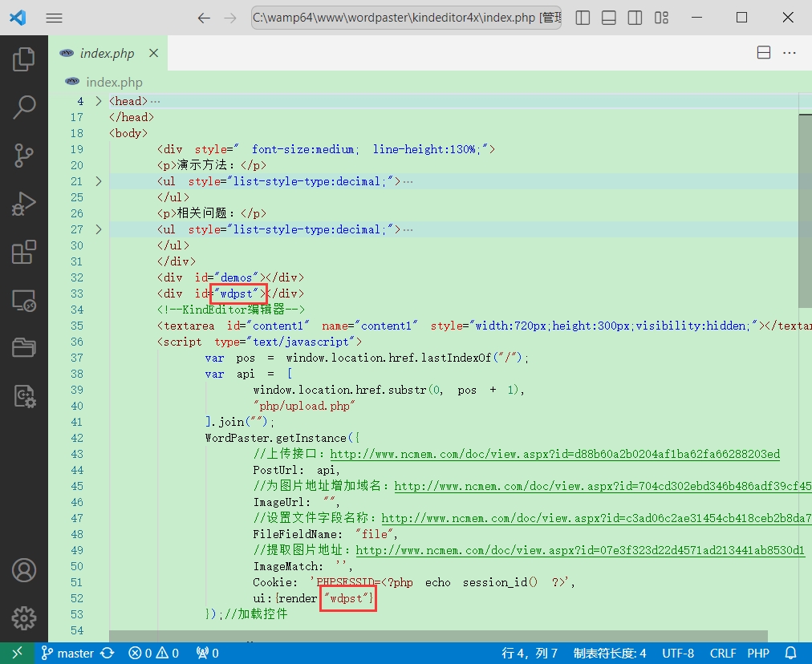Viewport: 812px width, 664px height.
Task: Open the hamburger application menu
Action: pyautogui.click(x=55, y=18)
